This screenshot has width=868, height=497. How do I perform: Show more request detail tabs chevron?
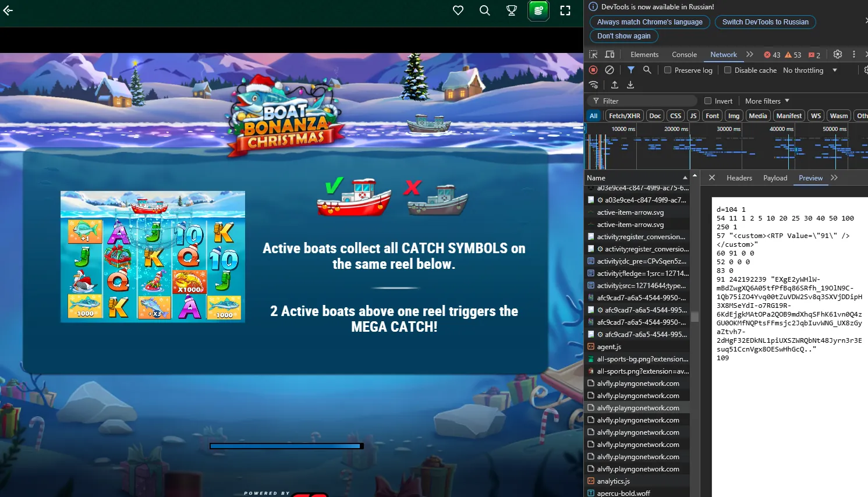click(x=834, y=177)
